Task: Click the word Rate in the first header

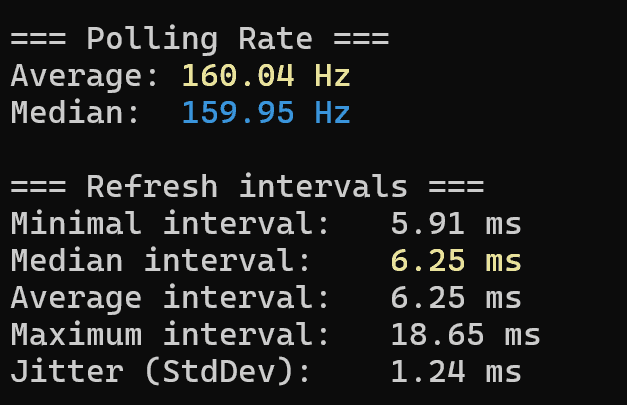Action: (275, 39)
